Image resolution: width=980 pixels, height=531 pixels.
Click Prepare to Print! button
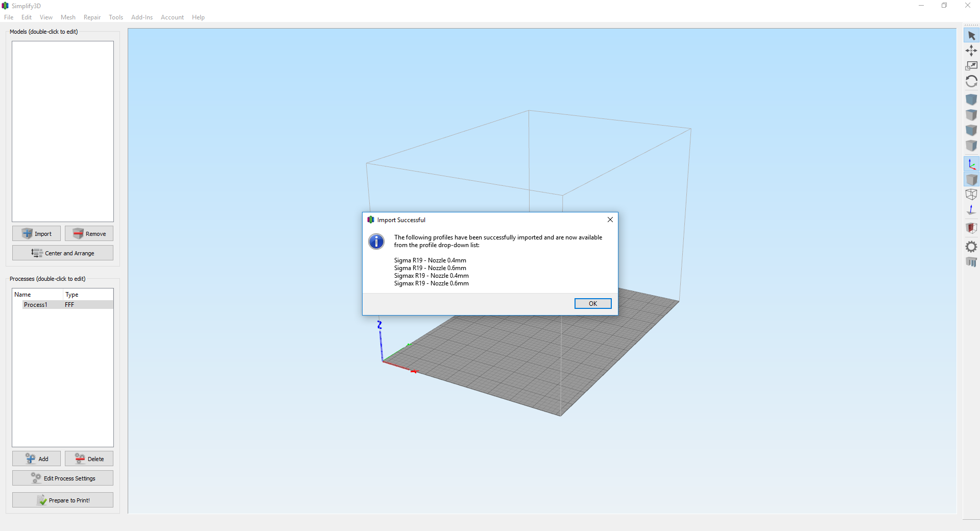click(x=63, y=500)
